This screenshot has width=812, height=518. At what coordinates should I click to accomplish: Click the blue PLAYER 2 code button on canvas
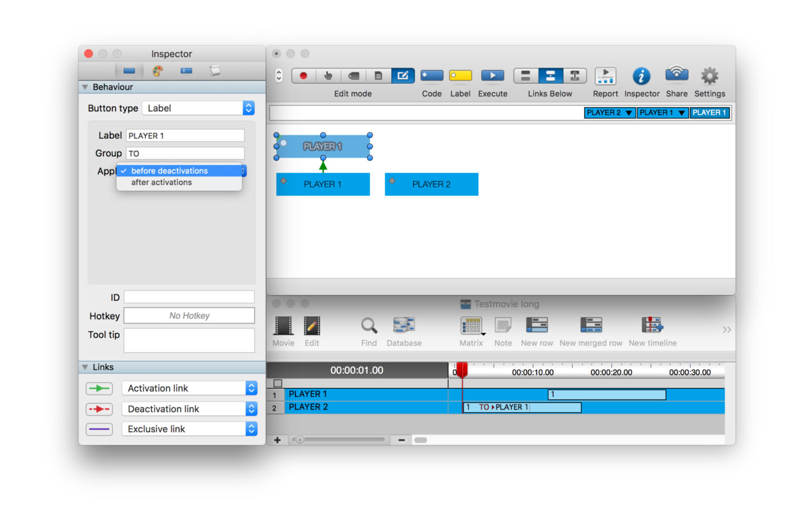431,184
